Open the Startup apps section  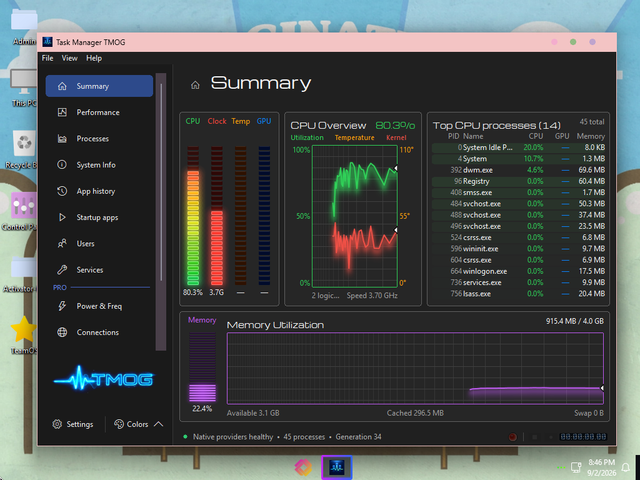pos(99,217)
